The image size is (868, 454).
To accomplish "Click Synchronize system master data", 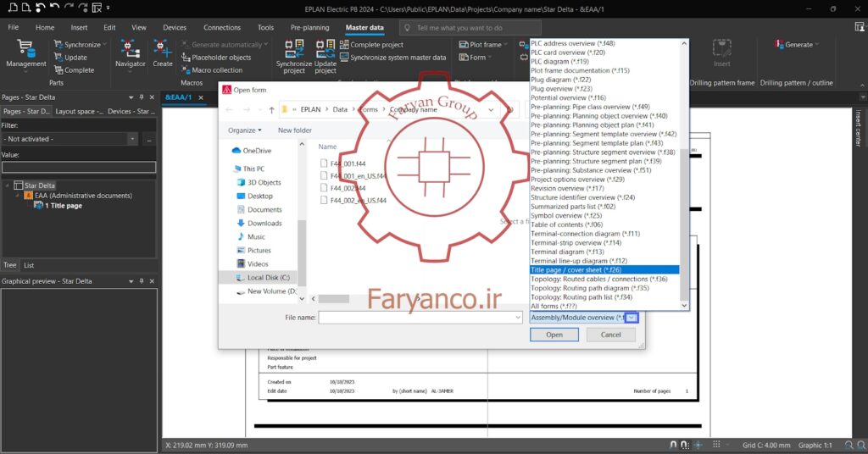I will [392, 58].
